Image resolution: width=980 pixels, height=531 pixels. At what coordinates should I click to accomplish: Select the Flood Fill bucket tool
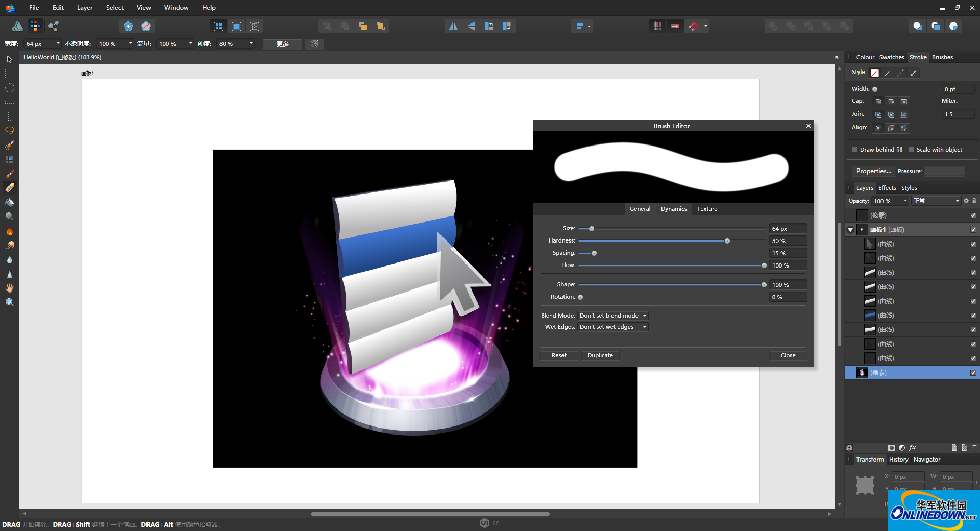pyautogui.click(x=9, y=202)
